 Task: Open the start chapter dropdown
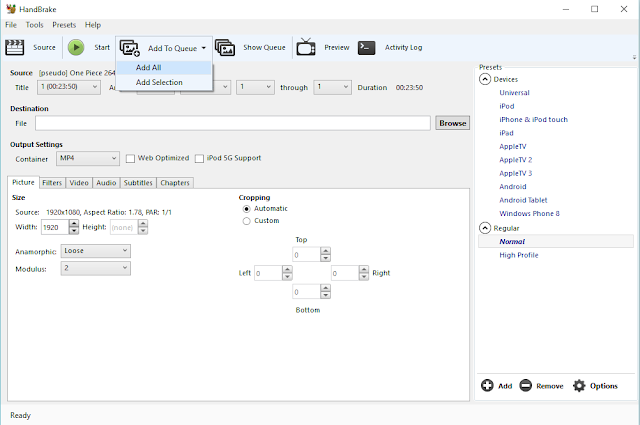[255, 87]
